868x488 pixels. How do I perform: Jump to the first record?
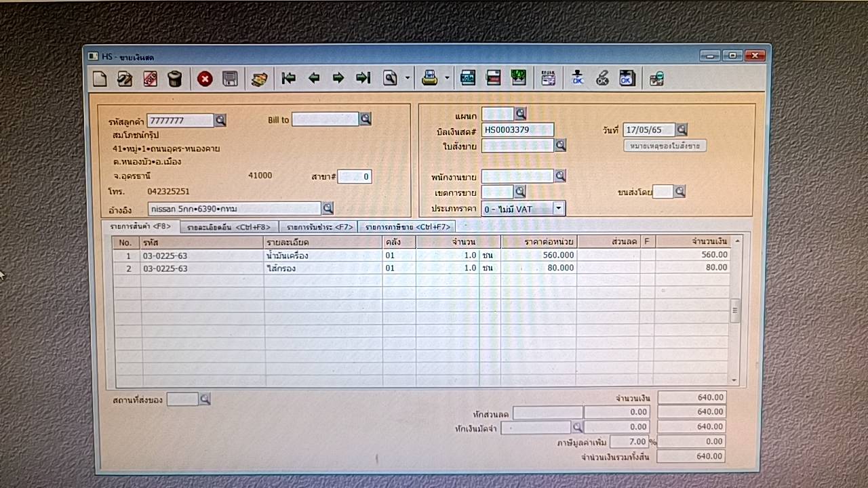(289, 79)
